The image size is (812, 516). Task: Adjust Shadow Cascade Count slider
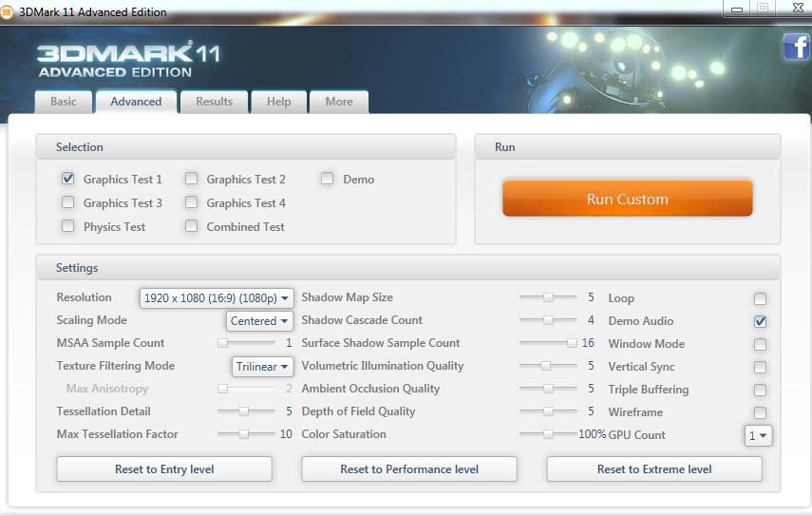click(548, 320)
